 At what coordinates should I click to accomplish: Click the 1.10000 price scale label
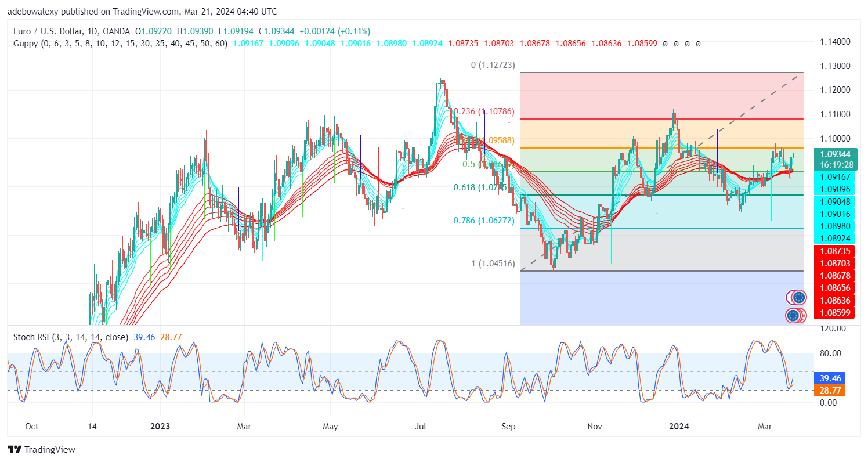836,138
